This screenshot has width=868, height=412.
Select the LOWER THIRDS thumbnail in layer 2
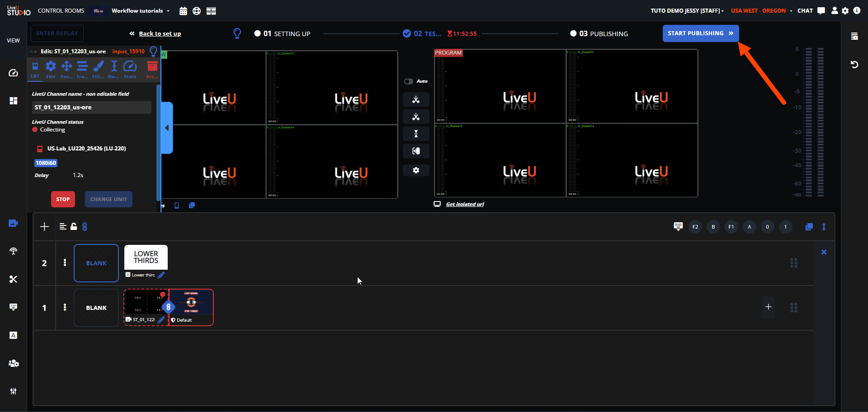146,257
